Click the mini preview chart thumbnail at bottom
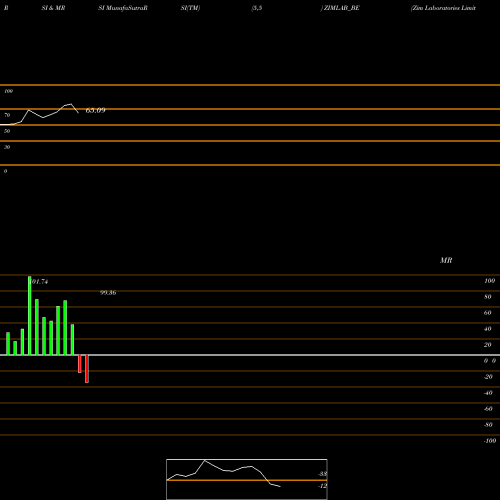 tap(247, 479)
